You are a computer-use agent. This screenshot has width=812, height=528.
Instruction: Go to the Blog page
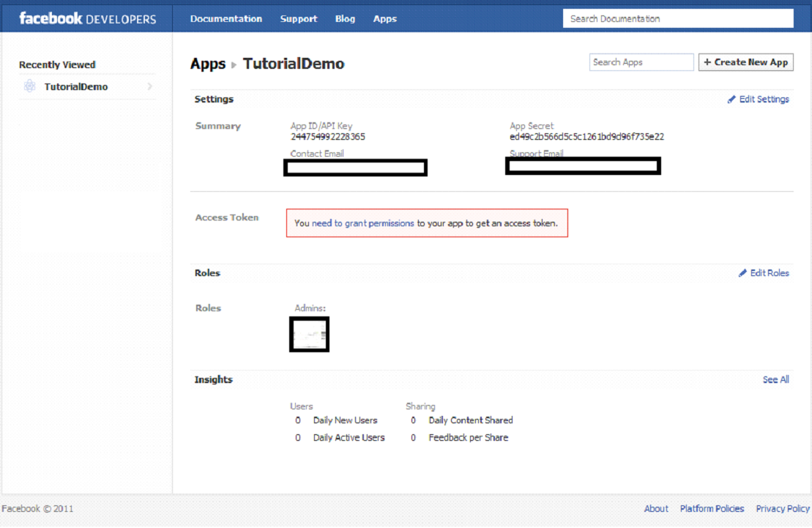click(x=345, y=18)
